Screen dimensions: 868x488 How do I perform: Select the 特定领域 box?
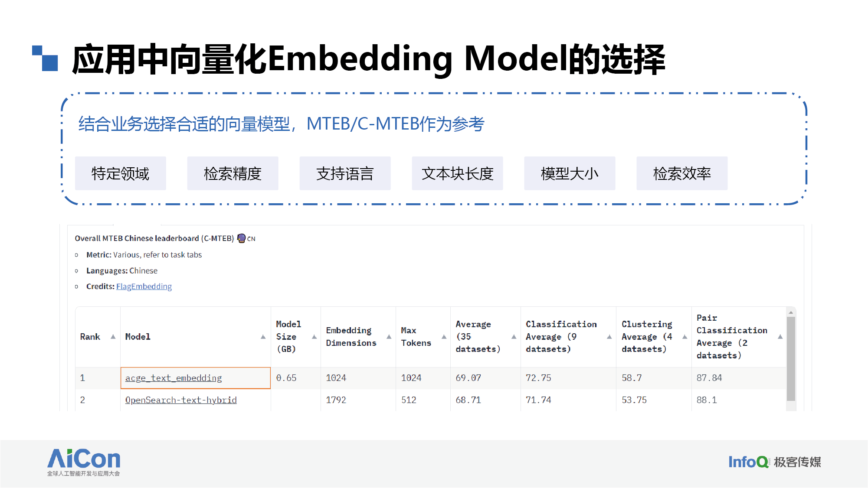coord(120,173)
